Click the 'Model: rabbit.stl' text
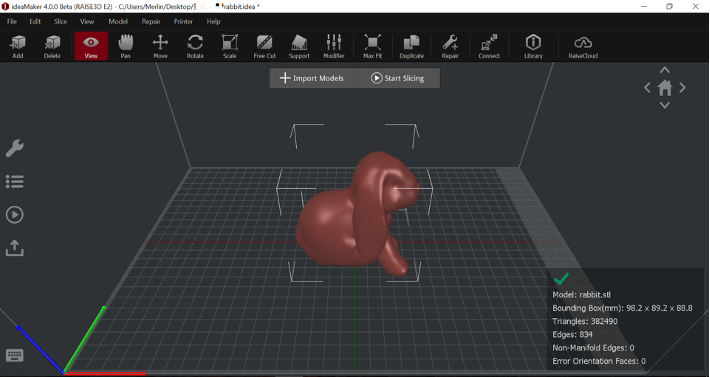Screen dimensions: 710x377 (581, 295)
